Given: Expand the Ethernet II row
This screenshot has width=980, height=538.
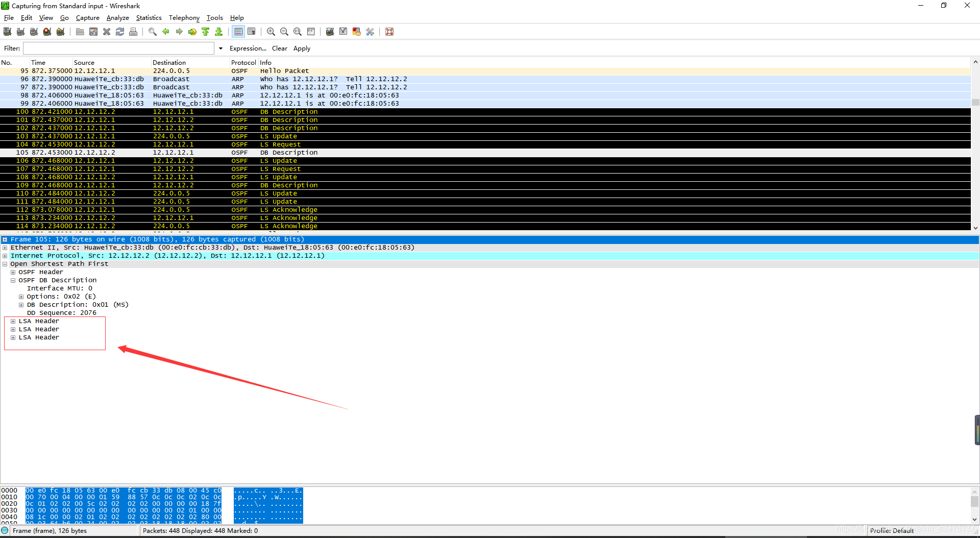Looking at the screenshot, I should point(5,248).
